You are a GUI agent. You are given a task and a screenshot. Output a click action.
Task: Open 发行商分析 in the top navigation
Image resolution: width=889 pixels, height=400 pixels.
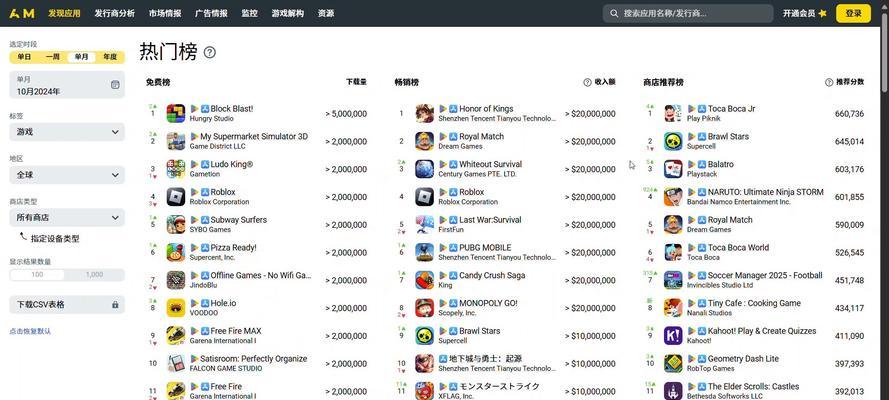coord(115,13)
